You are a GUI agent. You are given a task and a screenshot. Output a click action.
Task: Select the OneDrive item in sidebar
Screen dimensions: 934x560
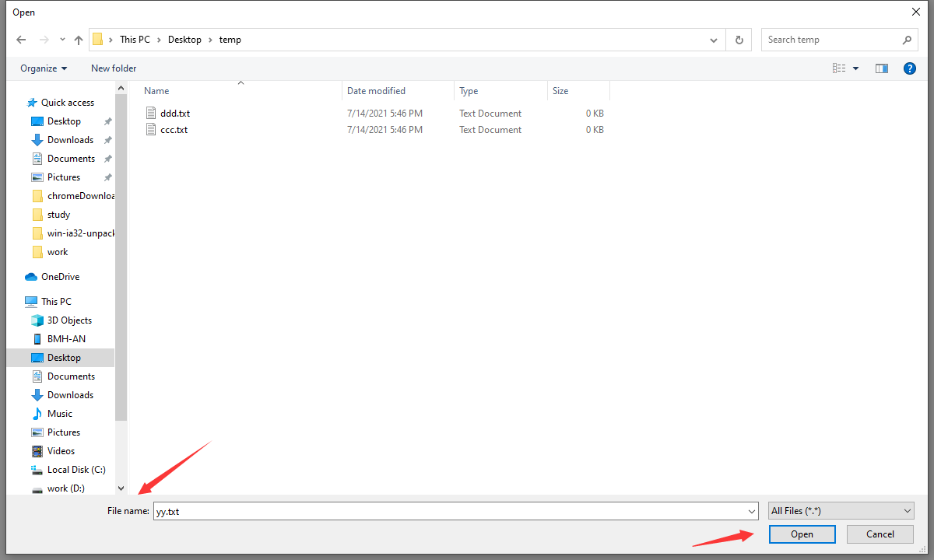tap(61, 276)
